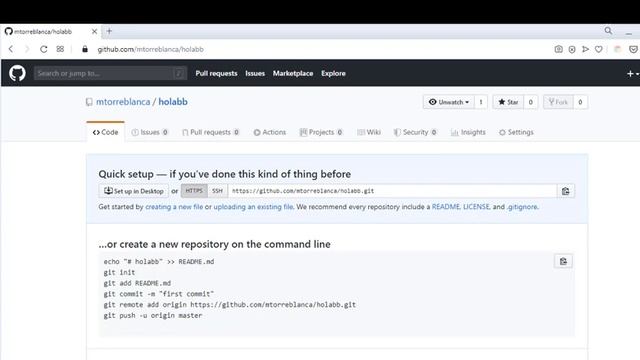The height and width of the screenshot is (360, 640).
Task: Click the git push -u origin master line
Action: pyautogui.click(x=153, y=316)
